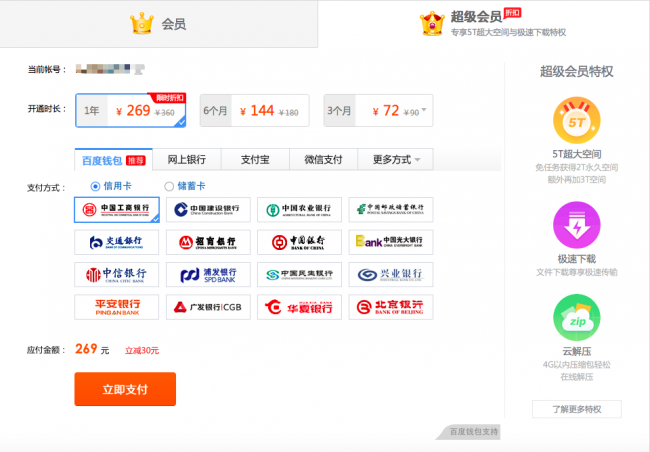Select 中国农业银行 bank logo
Image resolution: width=650 pixels, height=452 pixels.
[x=299, y=210]
